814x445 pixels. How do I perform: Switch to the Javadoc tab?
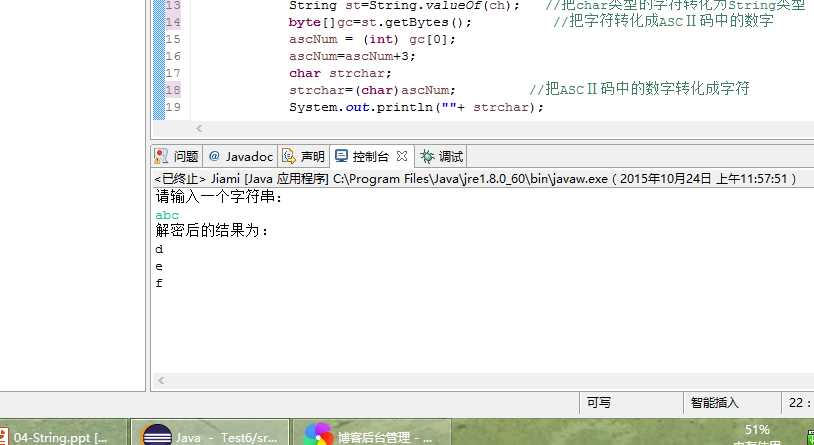coord(240,156)
